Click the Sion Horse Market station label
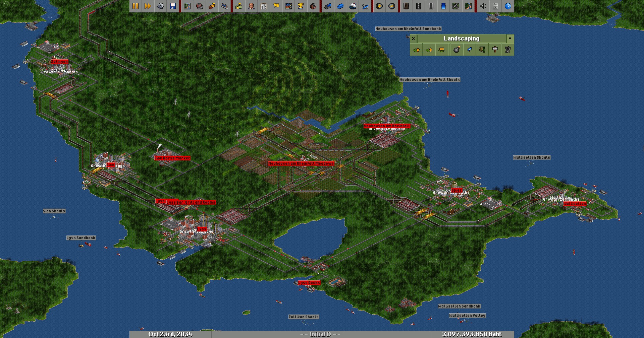644x338 pixels. 172,158
